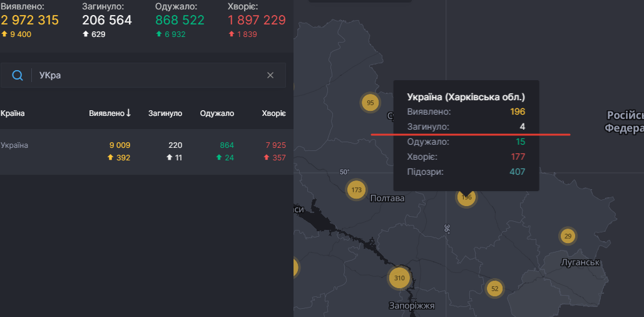
Task: Click the map marker labeled 29
Action: tap(567, 236)
